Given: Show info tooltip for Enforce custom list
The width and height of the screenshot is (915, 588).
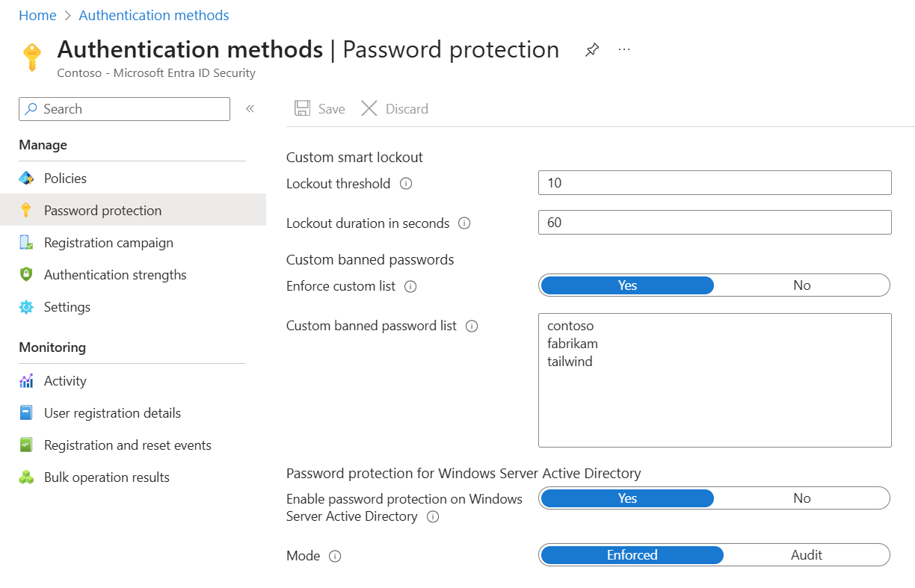Looking at the screenshot, I should click(410, 286).
